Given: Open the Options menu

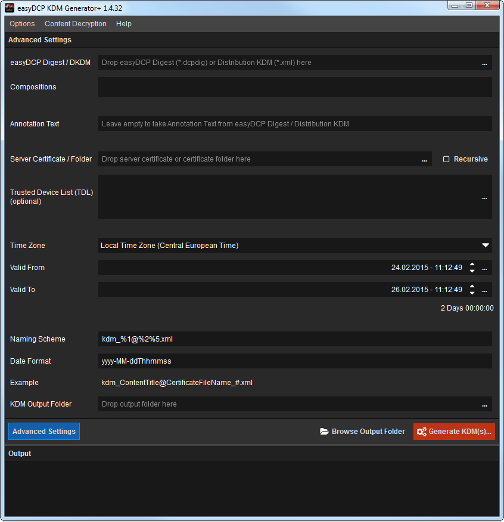Looking at the screenshot, I should (x=22, y=24).
